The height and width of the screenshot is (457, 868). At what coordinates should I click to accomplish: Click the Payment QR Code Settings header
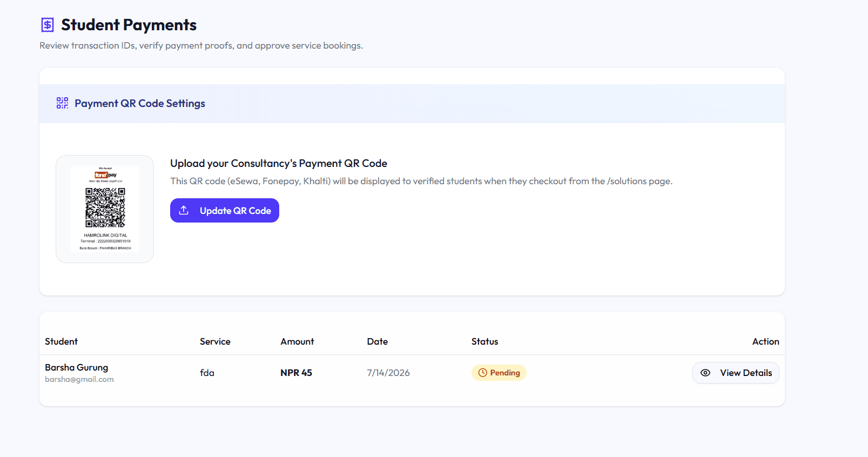140,103
